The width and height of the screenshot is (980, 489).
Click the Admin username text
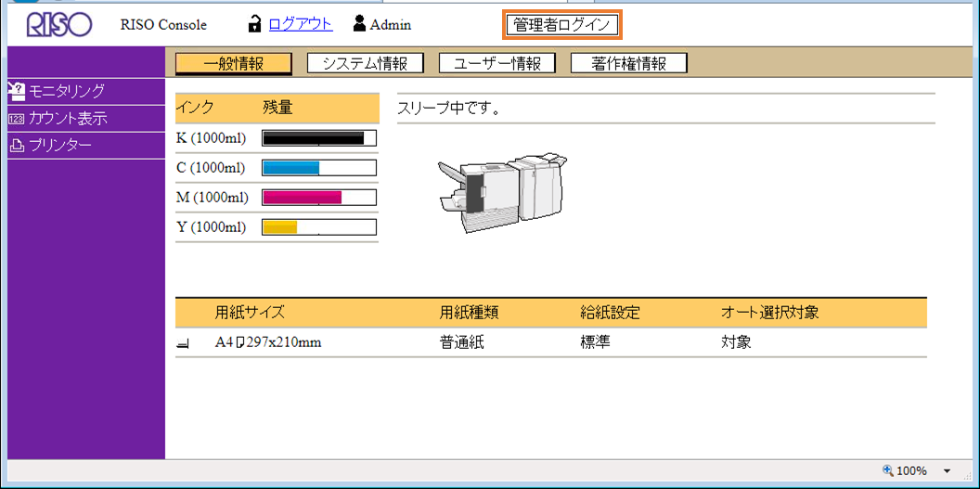391,25
